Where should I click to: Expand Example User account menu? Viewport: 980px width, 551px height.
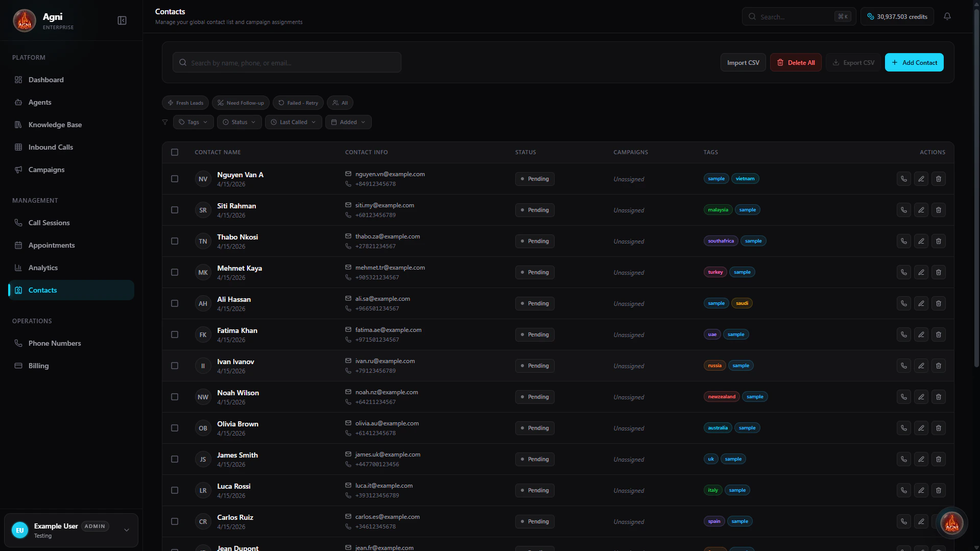71,530
